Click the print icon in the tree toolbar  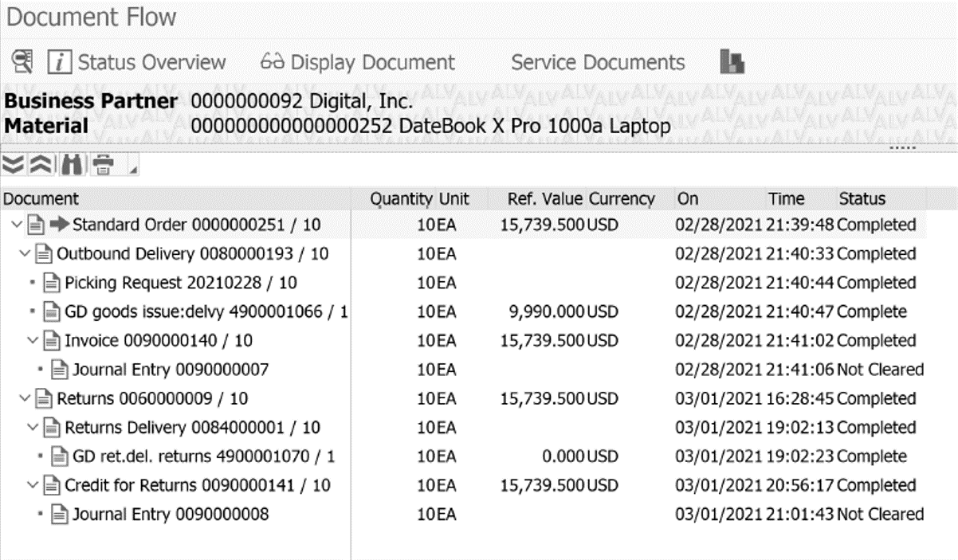coord(103,165)
